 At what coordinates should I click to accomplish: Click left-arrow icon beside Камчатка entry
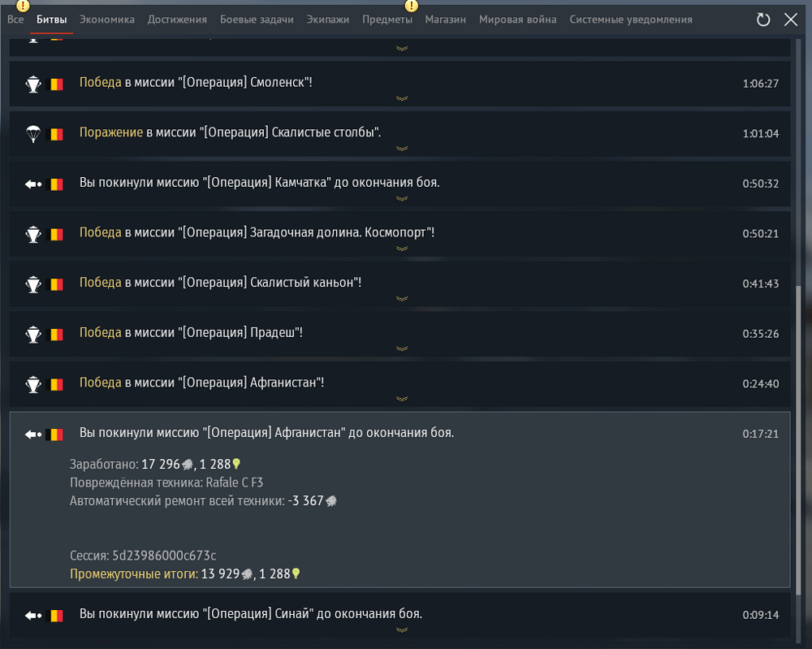32,184
